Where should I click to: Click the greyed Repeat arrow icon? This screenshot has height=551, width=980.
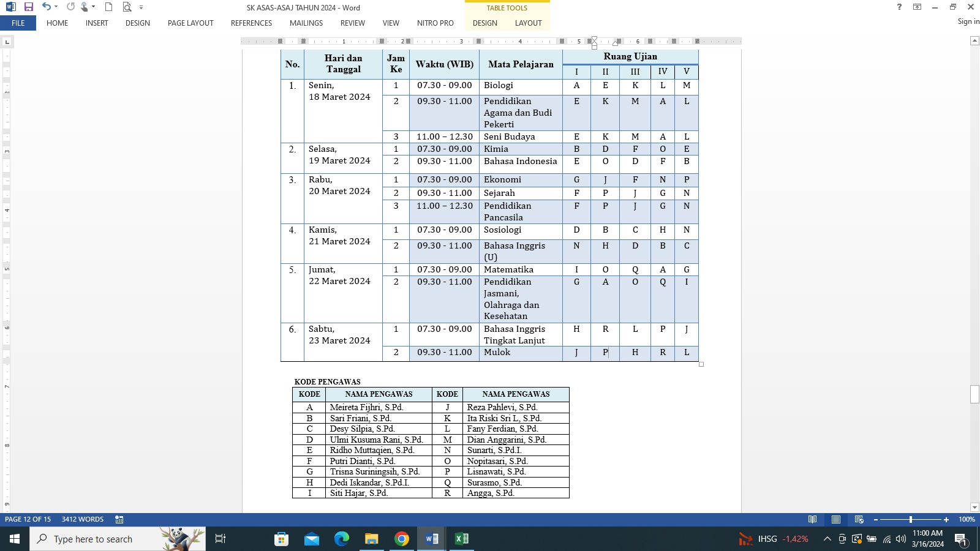[70, 7]
